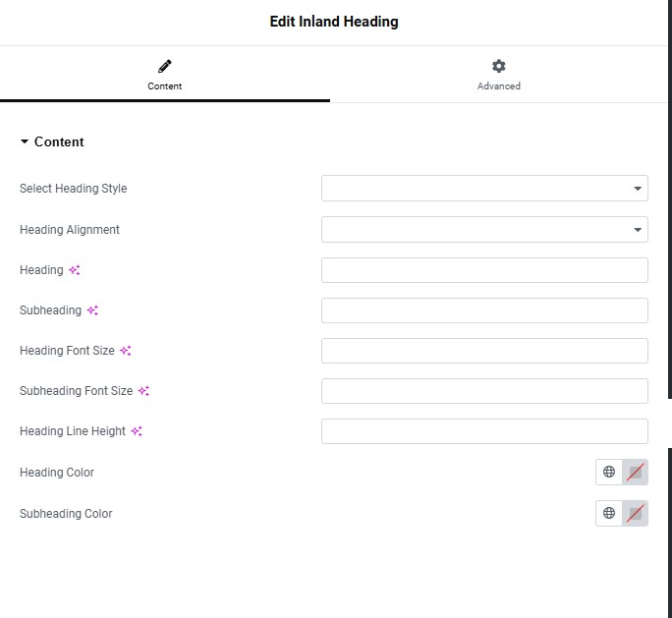Open the Heading Alignment dropdown
The width and height of the screenshot is (672, 618).
(x=484, y=229)
